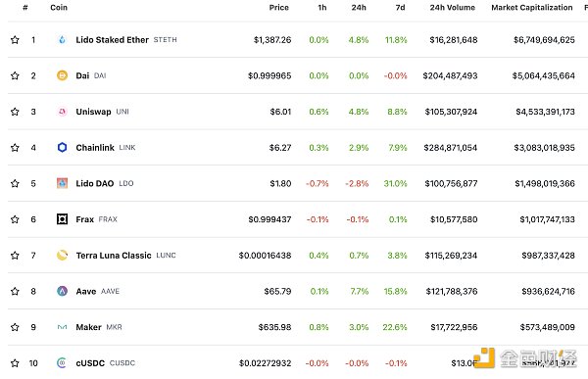Click the cUSDC coin icon
The width and height of the screenshot is (588, 379).
pyautogui.click(x=62, y=363)
